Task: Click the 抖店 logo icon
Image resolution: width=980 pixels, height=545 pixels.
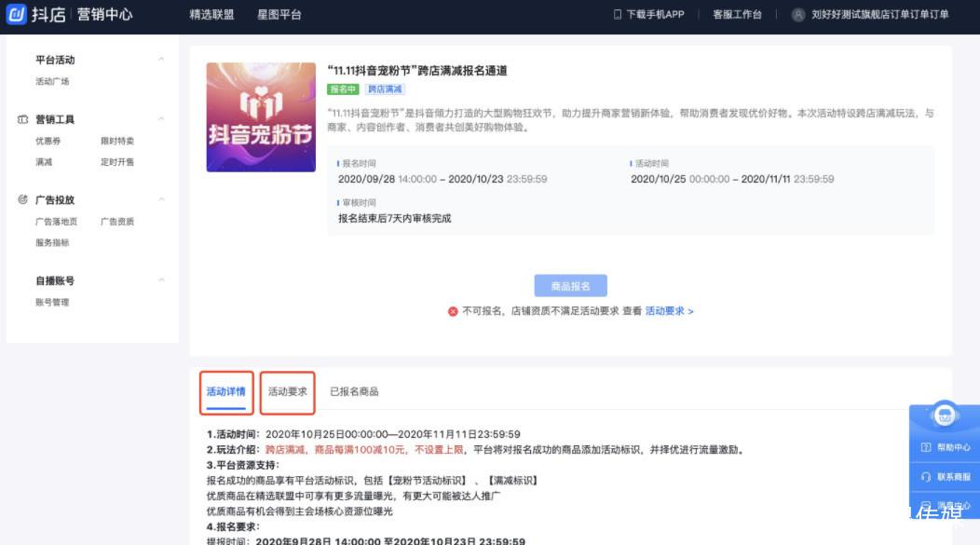Action: tap(16, 14)
